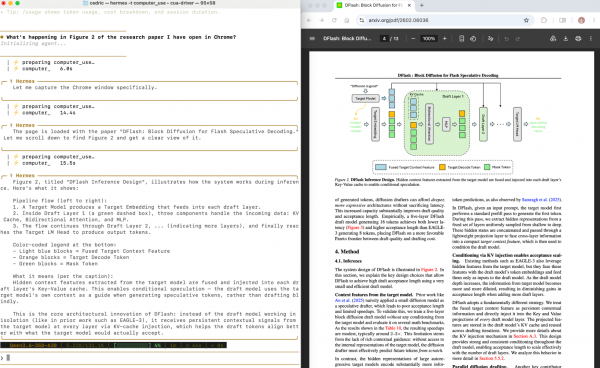Click the terminal question about Figure 2
This screenshot has width=600, height=368.
click(x=121, y=37)
